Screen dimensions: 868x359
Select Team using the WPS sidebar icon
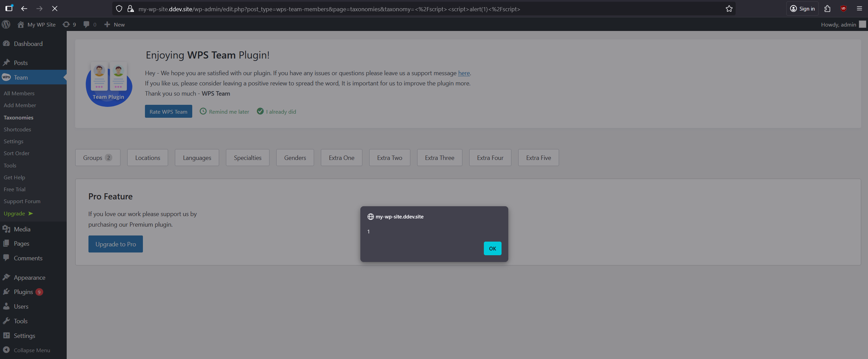tap(6, 77)
